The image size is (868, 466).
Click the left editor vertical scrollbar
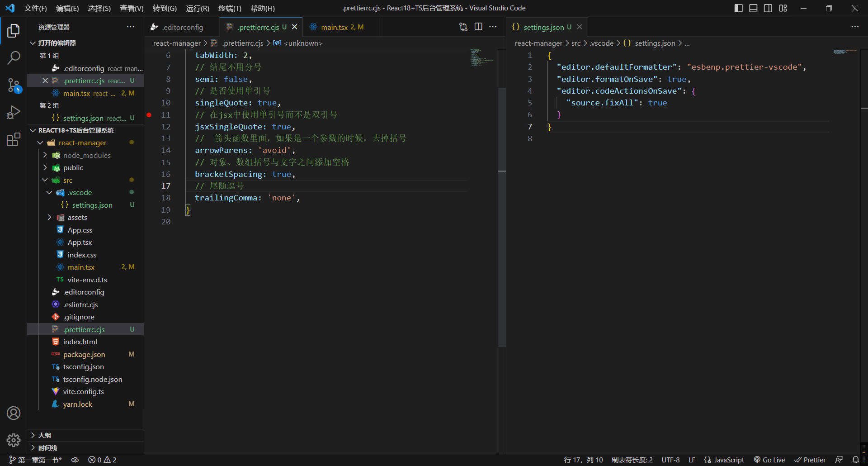click(502, 217)
